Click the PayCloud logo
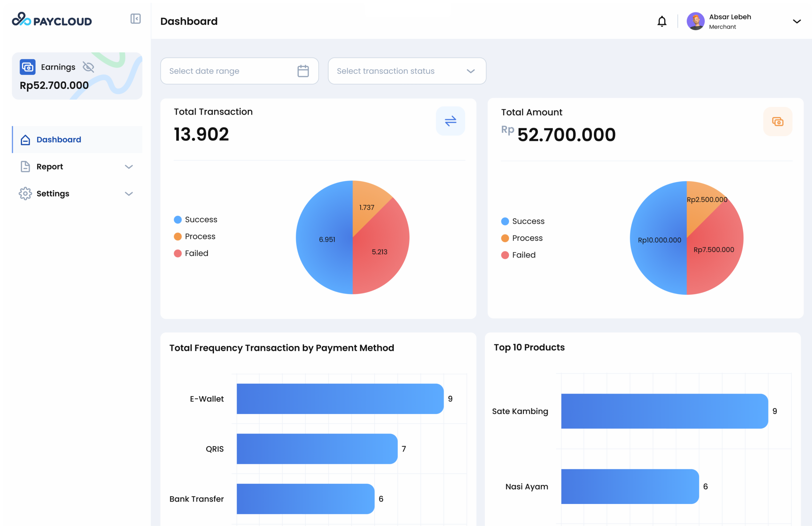 tap(52, 20)
